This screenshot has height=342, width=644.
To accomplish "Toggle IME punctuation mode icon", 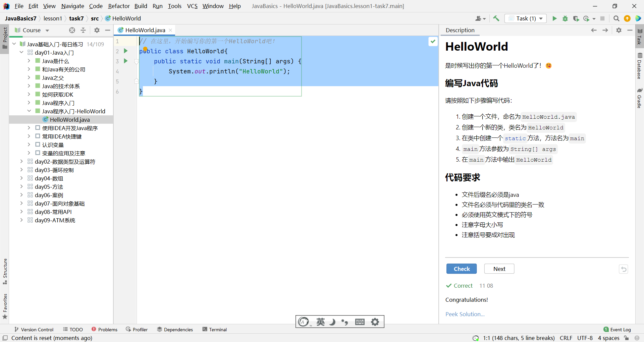I will (344, 322).
